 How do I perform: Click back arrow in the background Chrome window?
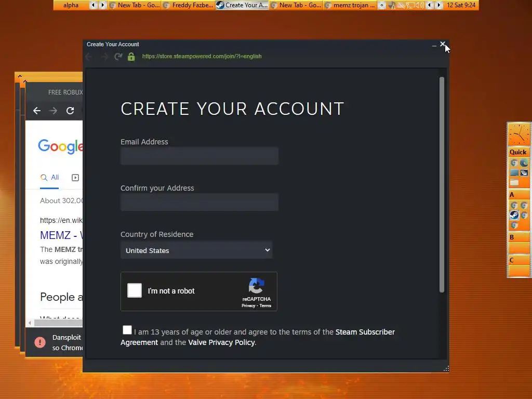coord(37,111)
